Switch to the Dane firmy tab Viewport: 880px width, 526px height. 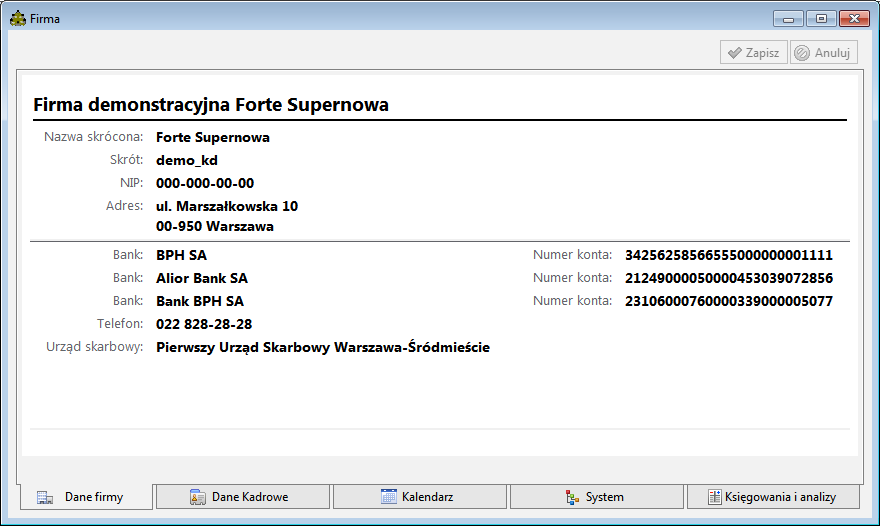click(86, 497)
